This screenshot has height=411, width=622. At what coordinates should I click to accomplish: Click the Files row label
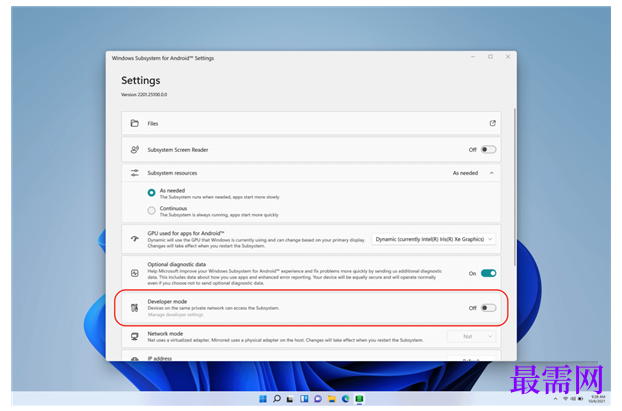153,124
